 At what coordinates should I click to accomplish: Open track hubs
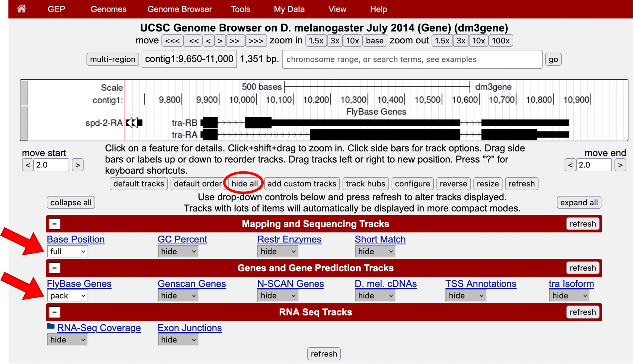pos(365,184)
